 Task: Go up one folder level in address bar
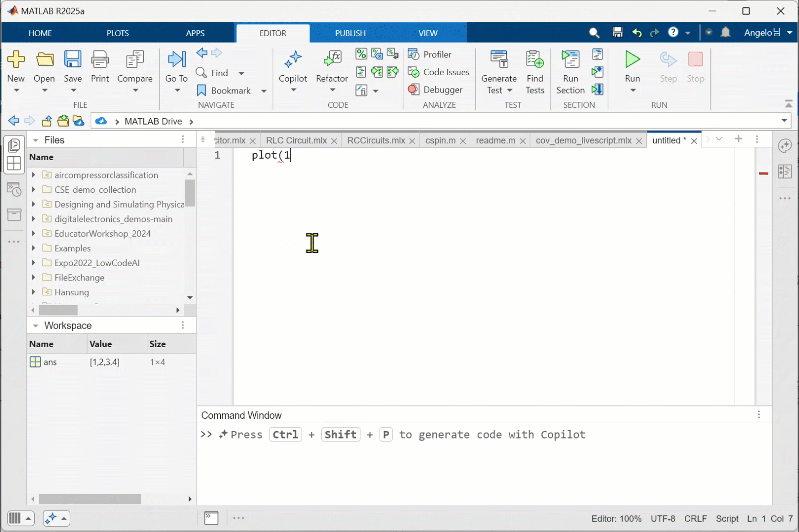pyautogui.click(x=47, y=121)
